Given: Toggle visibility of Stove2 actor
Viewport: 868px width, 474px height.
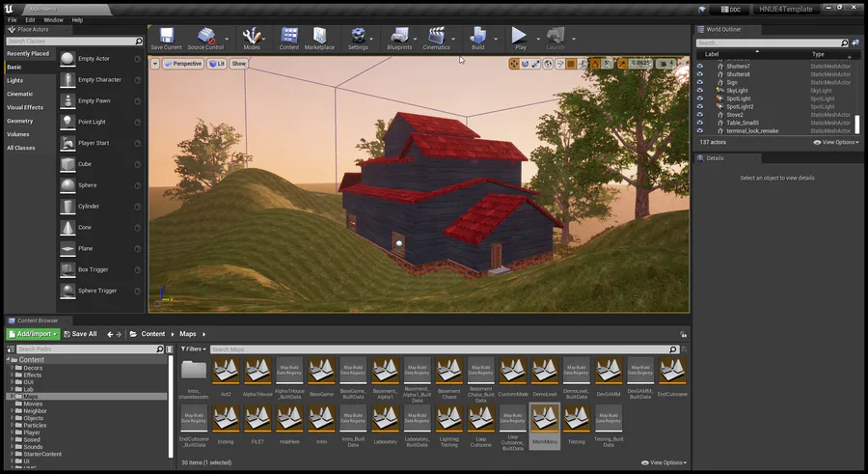Looking at the screenshot, I should click(700, 115).
